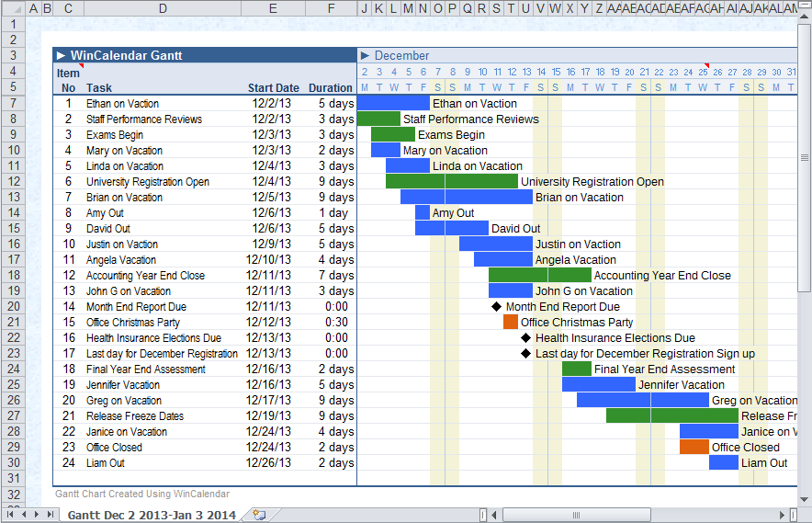812x523 pixels.
Task: Click the Health Insurance Elections Due diamond
Action: [525, 338]
